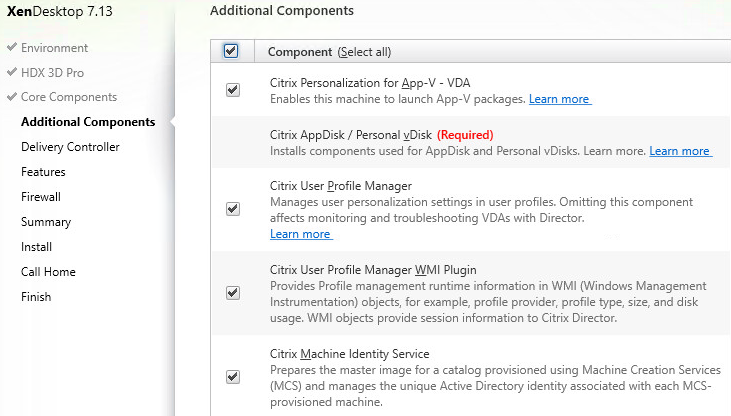Select the Finish step
This screenshot has width=731, height=416.
pos(36,297)
